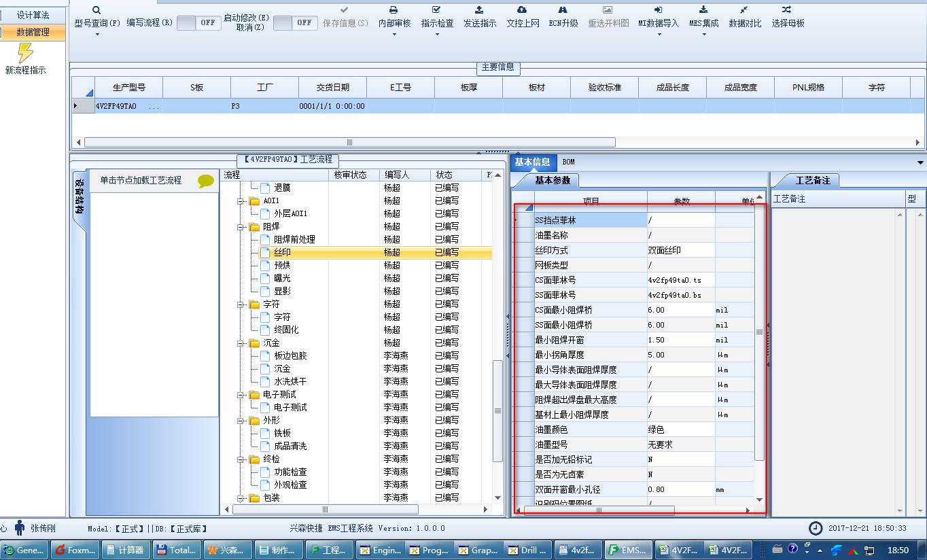927x560 pixels.
Task: Click the 保存信息 checkmark icon
Action: (x=345, y=10)
